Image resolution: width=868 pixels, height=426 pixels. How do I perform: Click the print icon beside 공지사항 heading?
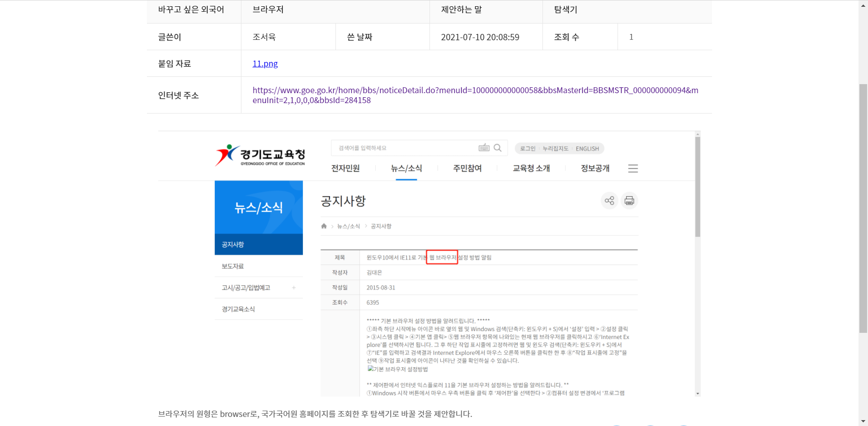[629, 201]
